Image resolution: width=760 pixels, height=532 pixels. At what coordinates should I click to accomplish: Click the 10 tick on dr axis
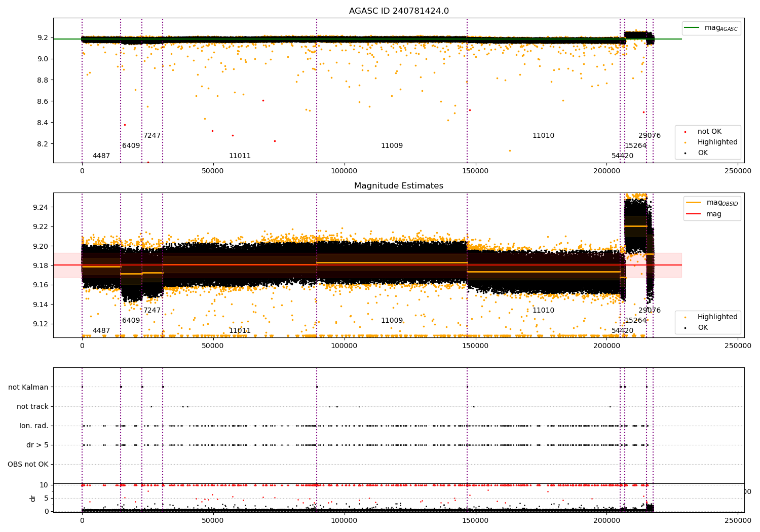(x=44, y=485)
